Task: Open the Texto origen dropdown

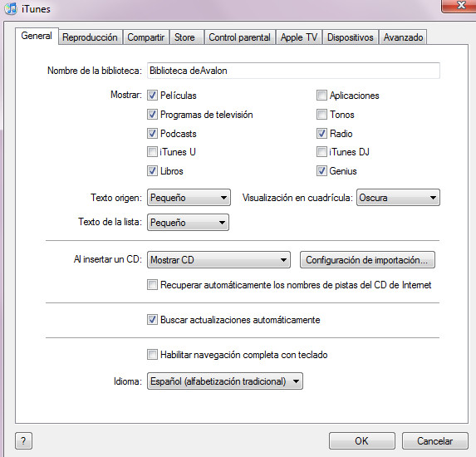Action: pyautogui.click(x=189, y=198)
